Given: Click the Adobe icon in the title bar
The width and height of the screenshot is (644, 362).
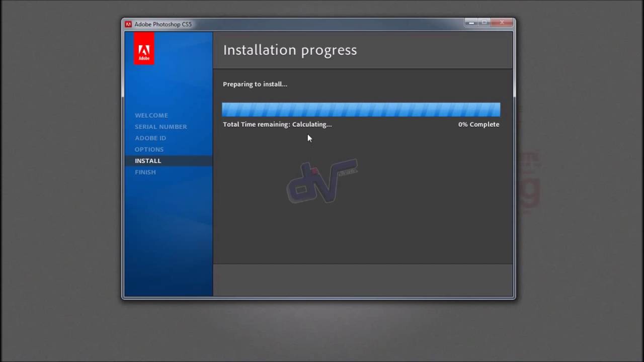Looking at the screenshot, I should click(128, 24).
